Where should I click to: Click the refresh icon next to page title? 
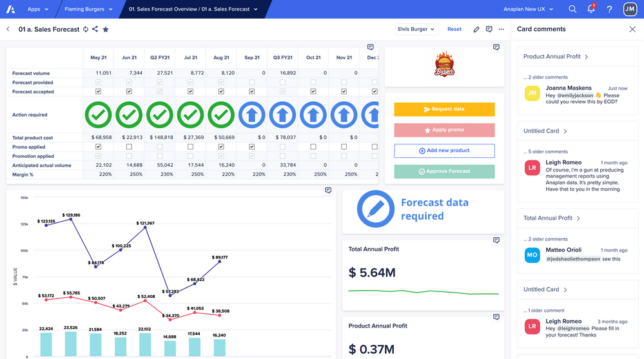click(86, 29)
